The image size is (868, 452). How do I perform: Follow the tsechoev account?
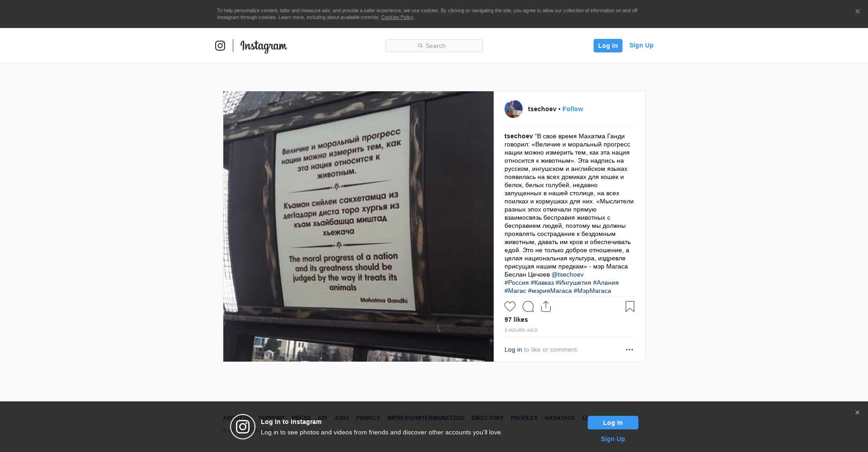click(572, 109)
